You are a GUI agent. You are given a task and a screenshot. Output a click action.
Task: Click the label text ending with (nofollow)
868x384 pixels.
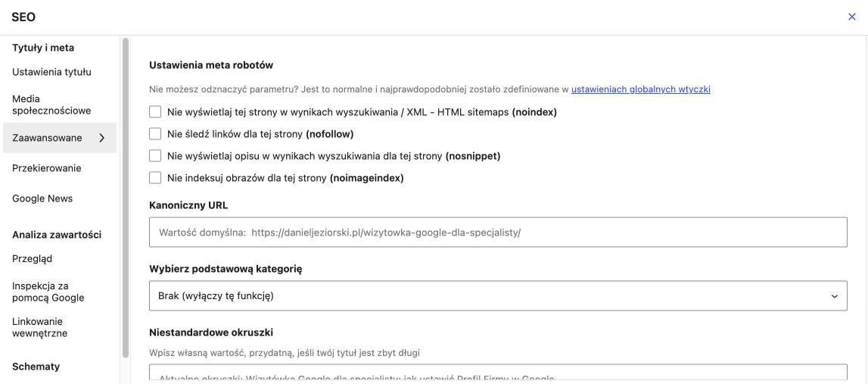pos(260,134)
